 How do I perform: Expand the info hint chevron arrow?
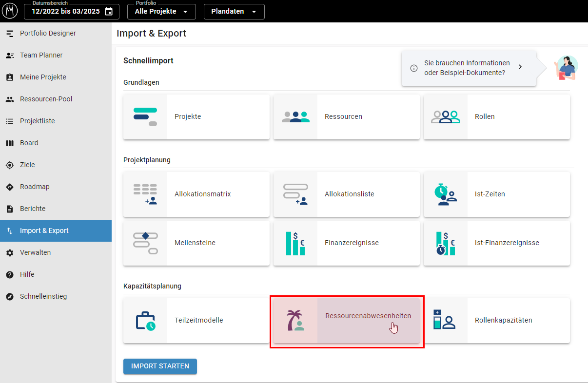[x=520, y=67]
